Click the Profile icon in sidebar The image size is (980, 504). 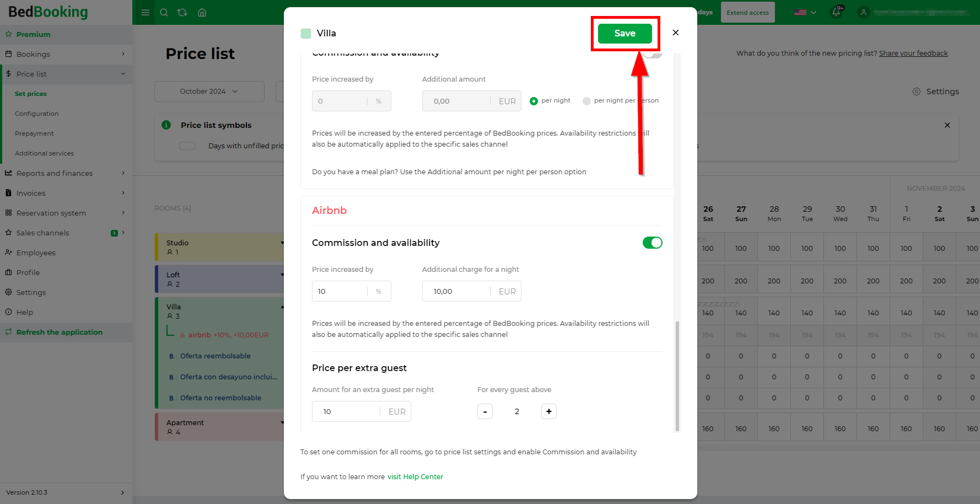9,272
